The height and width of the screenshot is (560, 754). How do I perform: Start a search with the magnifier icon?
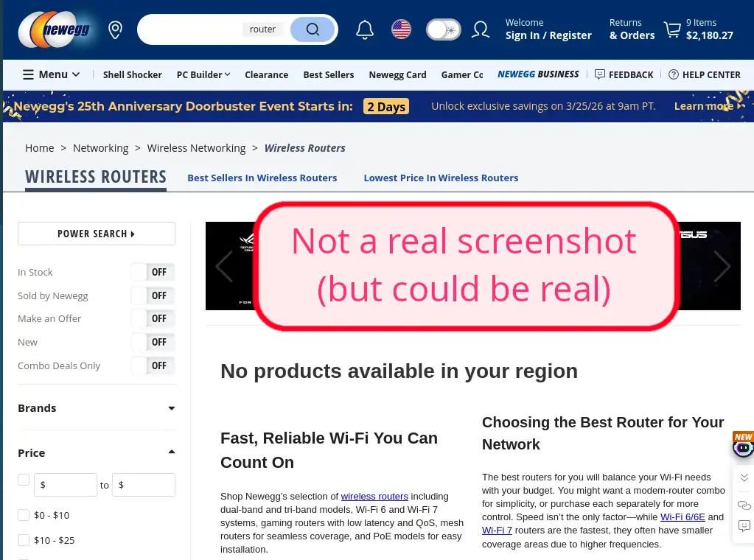[313, 29]
